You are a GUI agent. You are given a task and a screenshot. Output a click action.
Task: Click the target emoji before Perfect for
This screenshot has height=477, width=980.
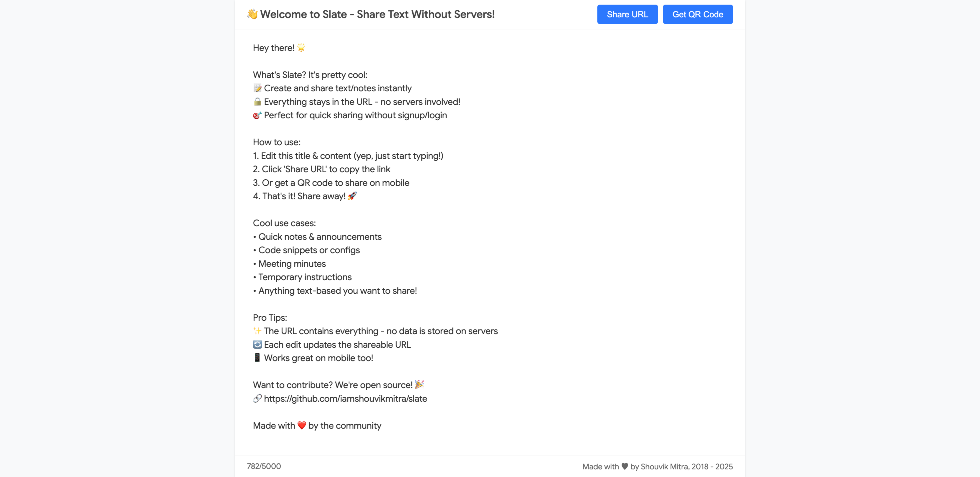pyautogui.click(x=257, y=115)
